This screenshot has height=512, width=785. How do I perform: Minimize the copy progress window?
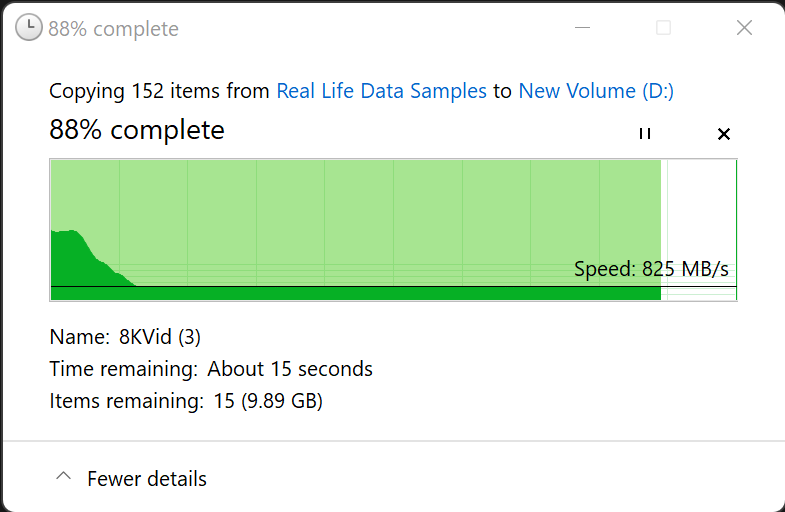point(582,28)
